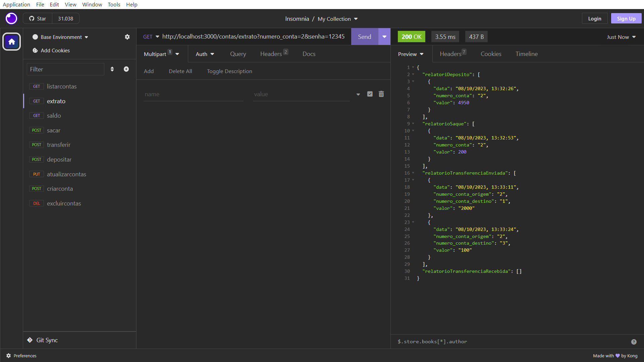Open the Preview mode dropdown

pos(411,54)
